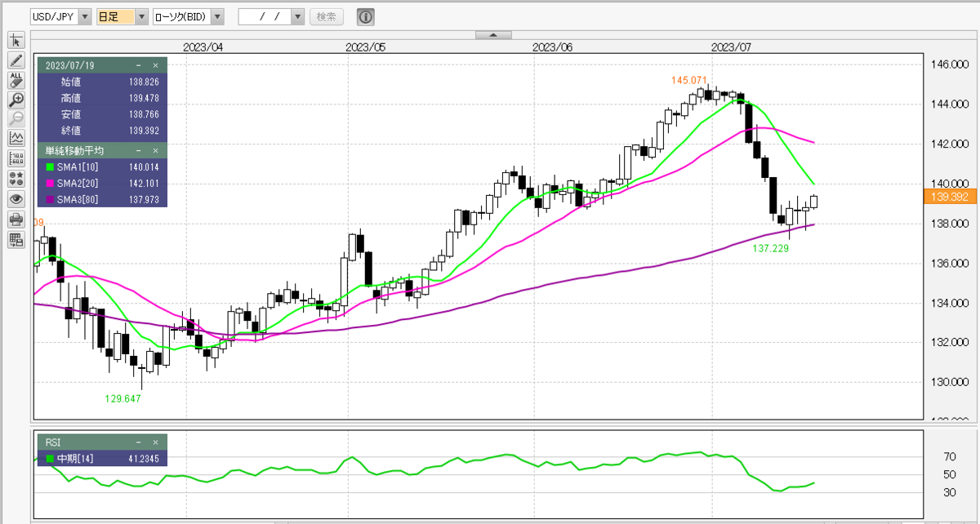This screenshot has width=980, height=524.
Task: Click the zoom out magnifier tool
Action: (x=16, y=119)
